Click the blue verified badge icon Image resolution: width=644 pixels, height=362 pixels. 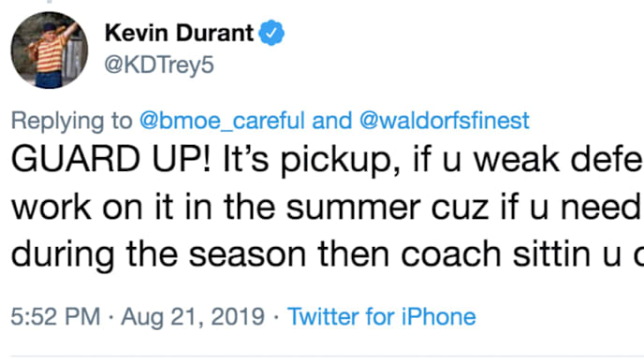(271, 33)
